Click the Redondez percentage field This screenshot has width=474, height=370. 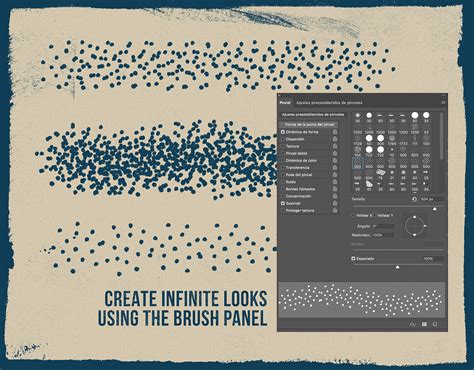point(383,235)
